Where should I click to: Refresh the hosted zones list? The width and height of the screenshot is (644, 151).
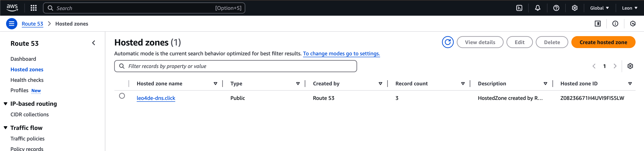447,42
